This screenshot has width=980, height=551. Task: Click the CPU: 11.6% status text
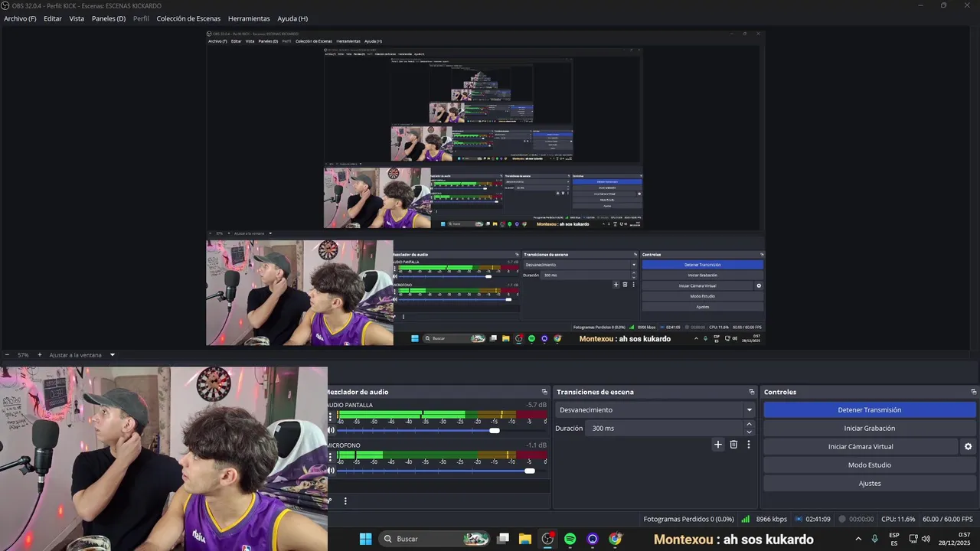coord(898,519)
